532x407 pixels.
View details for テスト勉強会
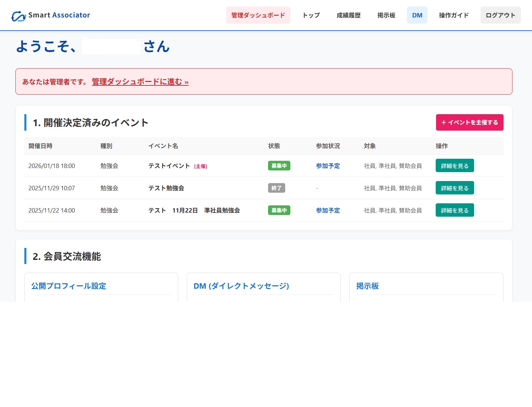455,188
